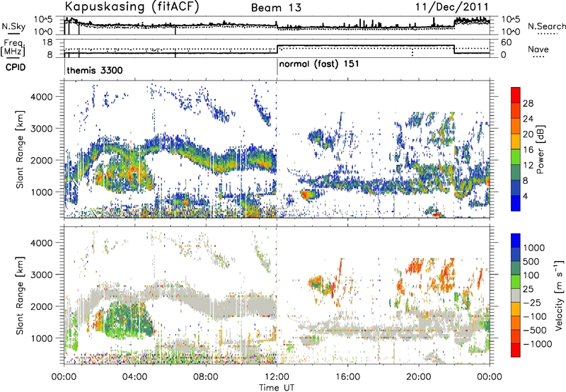The width and height of the screenshot is (566, 392).
Task: Click the red top segment of Power colorbar
Action: [x=516, y=95]
